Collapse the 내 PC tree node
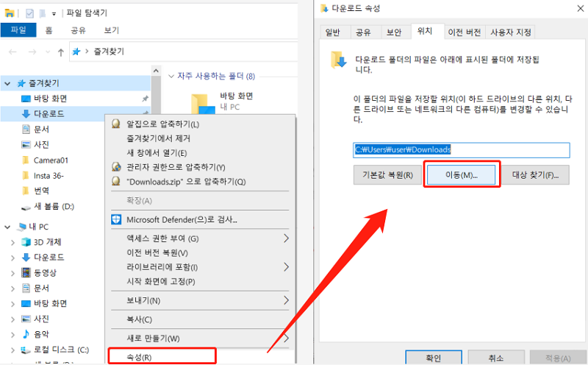 [7, 227]
